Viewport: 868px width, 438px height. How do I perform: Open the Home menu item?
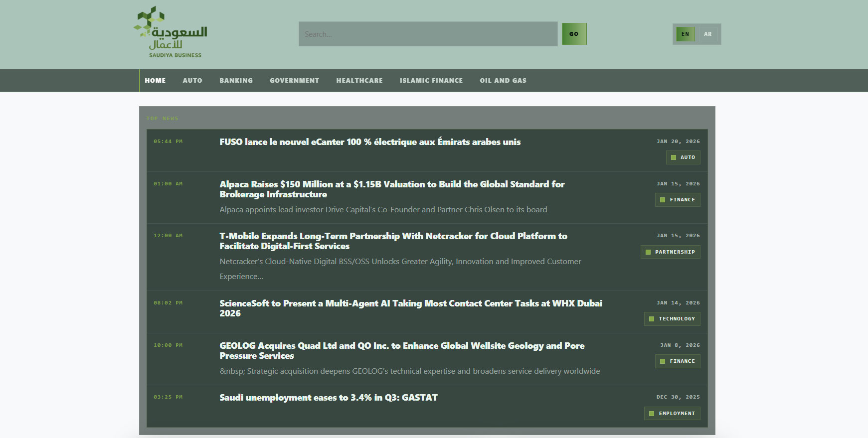point(155,81)
